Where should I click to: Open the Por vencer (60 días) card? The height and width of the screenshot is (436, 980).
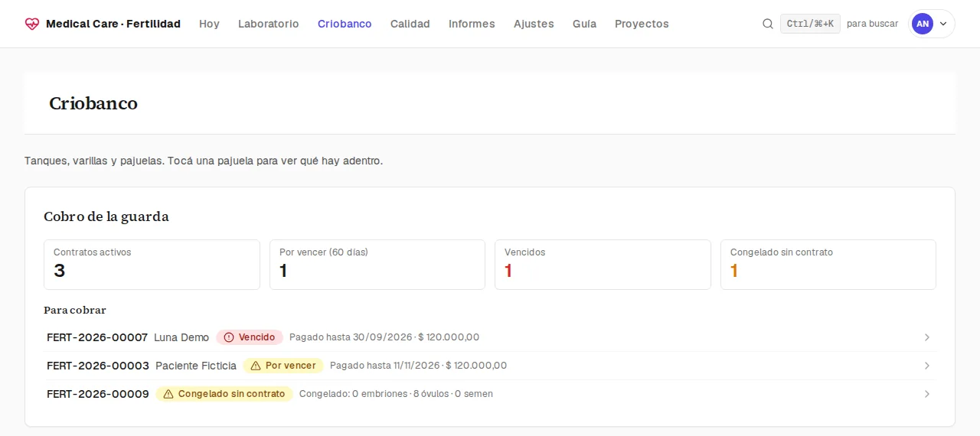pyautogui.click(x=377, y=265)
